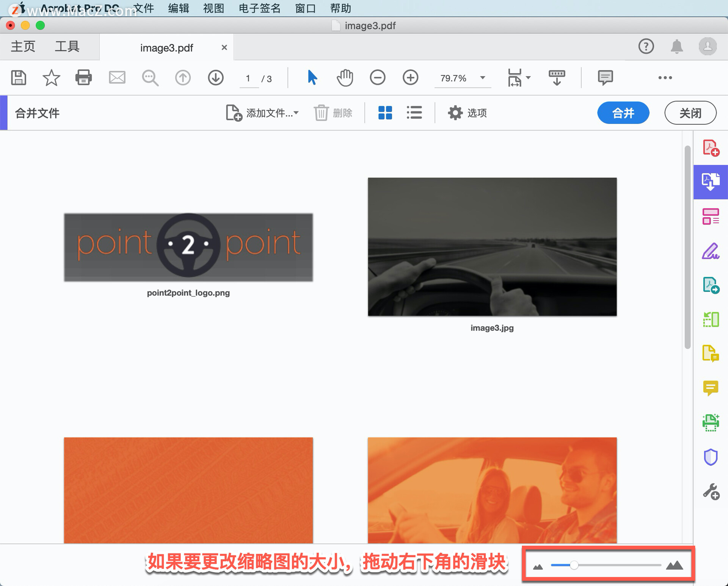
Task: Switch to the 主页 tab
Action: coord(23,47)
